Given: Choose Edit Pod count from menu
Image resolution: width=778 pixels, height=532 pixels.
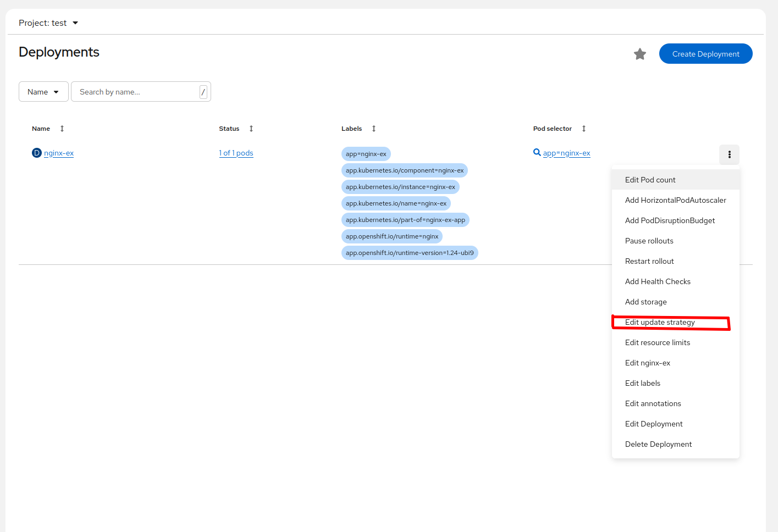Looking at the screenshot, I should 650,180.
